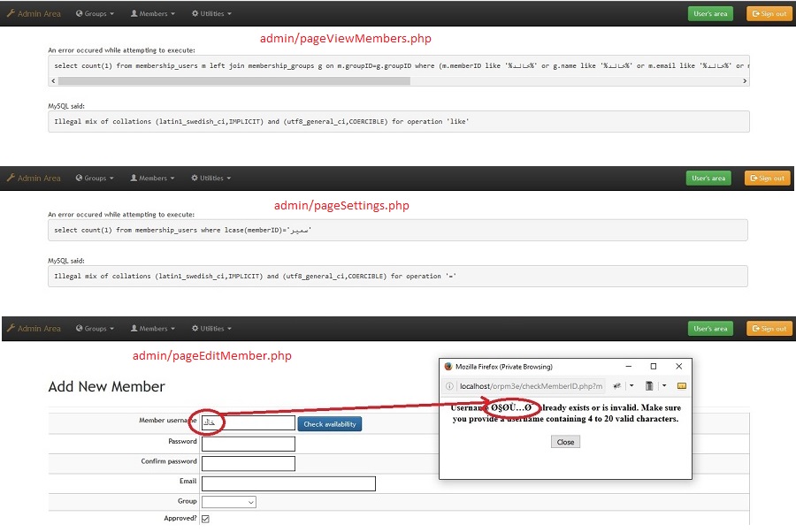Click the Check availability button

(x=330, y=424)
